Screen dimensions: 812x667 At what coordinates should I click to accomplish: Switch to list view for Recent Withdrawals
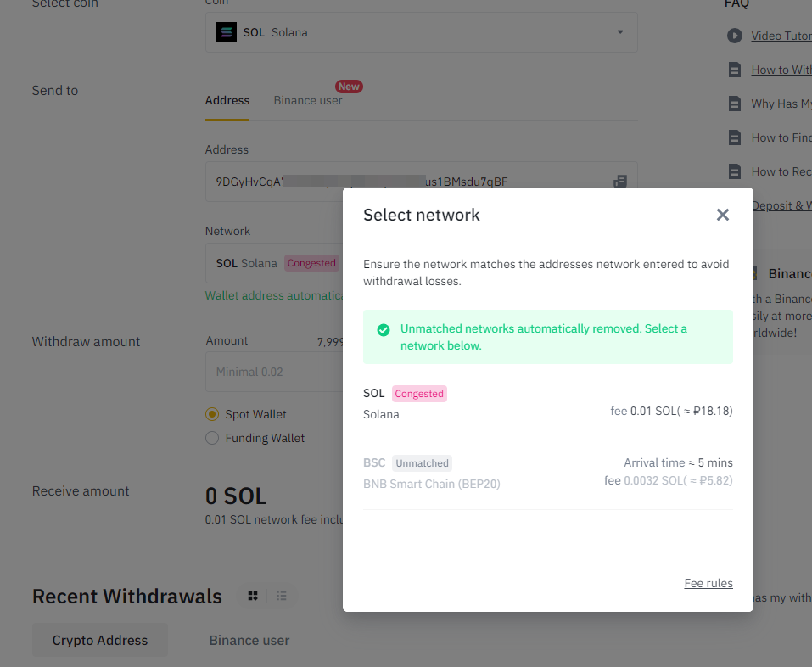[x=282, y=597]
